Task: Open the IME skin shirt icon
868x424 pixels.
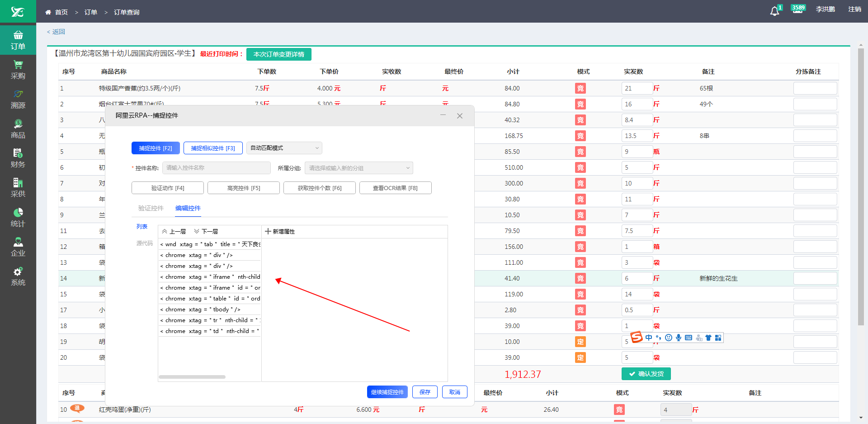Action: pyautogui.click(x=708, y=338)
